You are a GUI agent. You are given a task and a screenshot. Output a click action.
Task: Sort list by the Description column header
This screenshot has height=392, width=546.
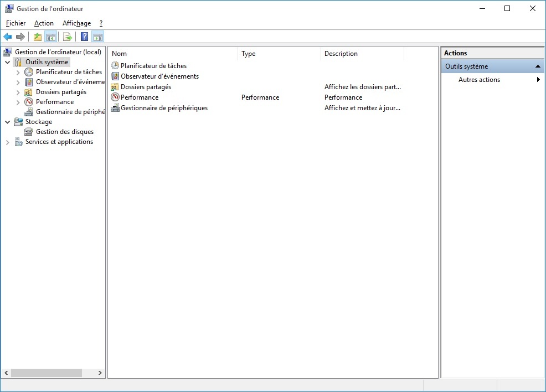coord(363,54)
